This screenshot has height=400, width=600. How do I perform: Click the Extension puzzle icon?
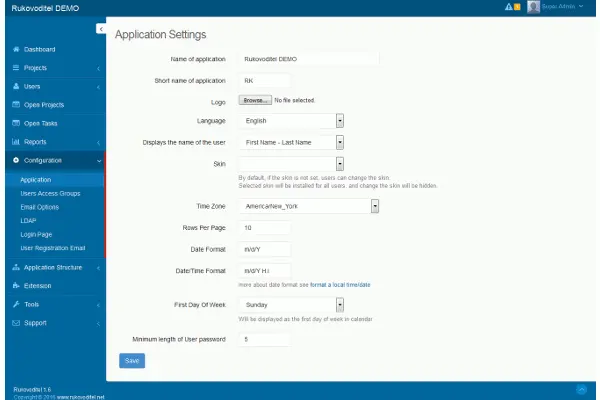16,285
